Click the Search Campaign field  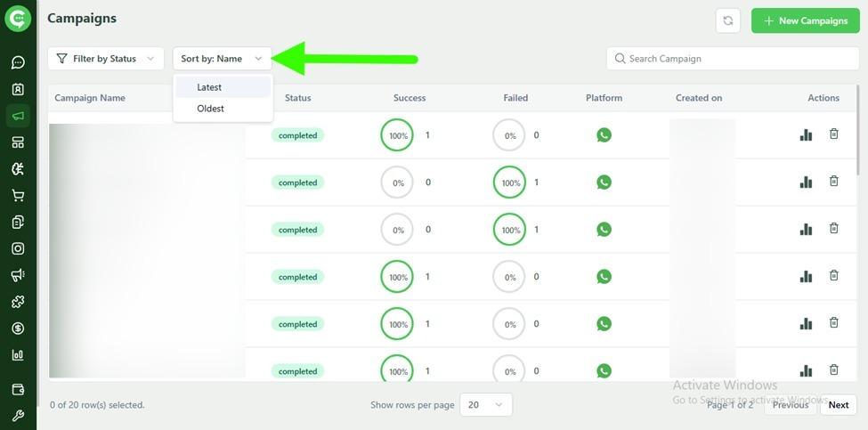click(x=733, y=59)
